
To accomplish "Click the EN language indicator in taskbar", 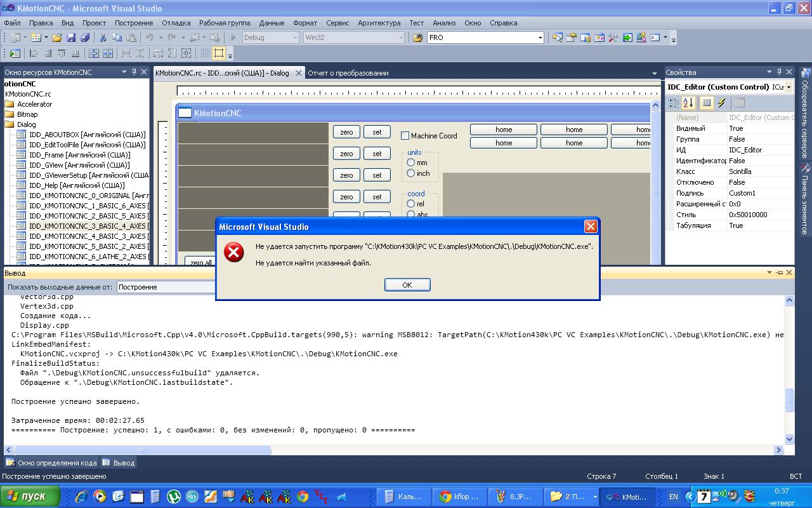I will coord(674,497).
